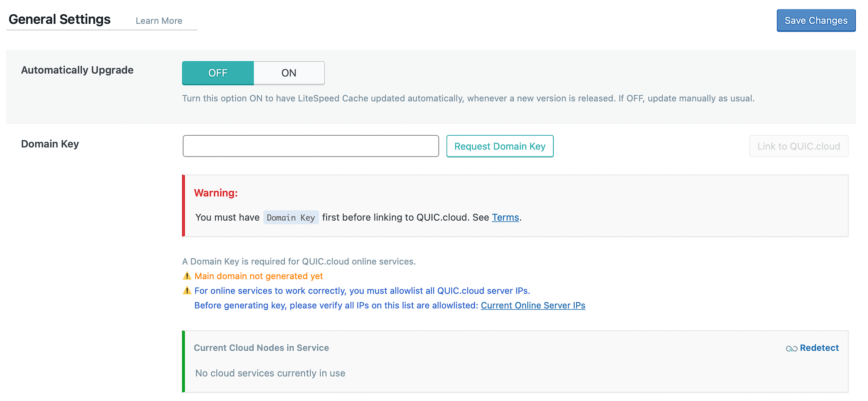Set Automatically Upgrade to OFF
The height and width of the screenshot is (401, 868).
[x=218, y=73]
